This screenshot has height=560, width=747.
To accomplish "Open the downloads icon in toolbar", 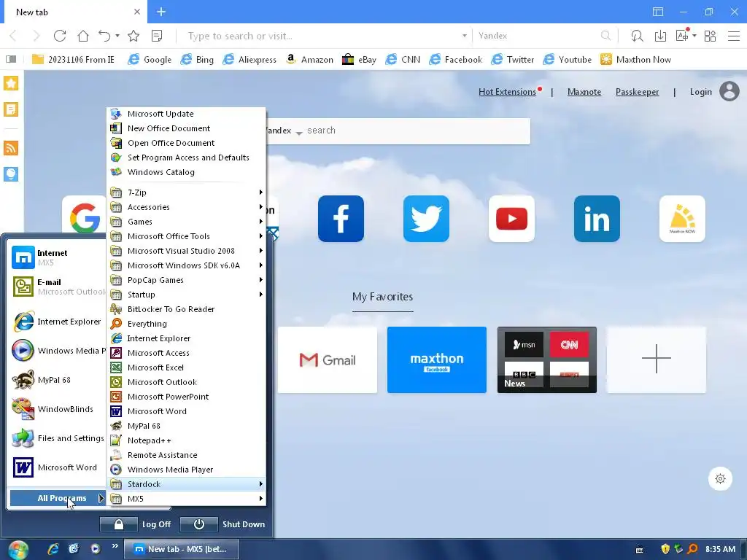I will (x=660, y=36).
